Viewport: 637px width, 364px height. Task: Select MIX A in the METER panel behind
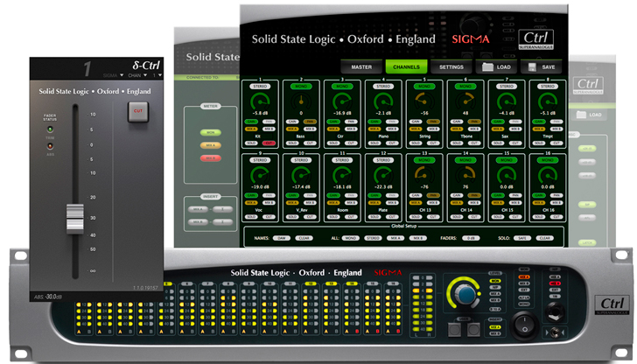tap(210, 145)
